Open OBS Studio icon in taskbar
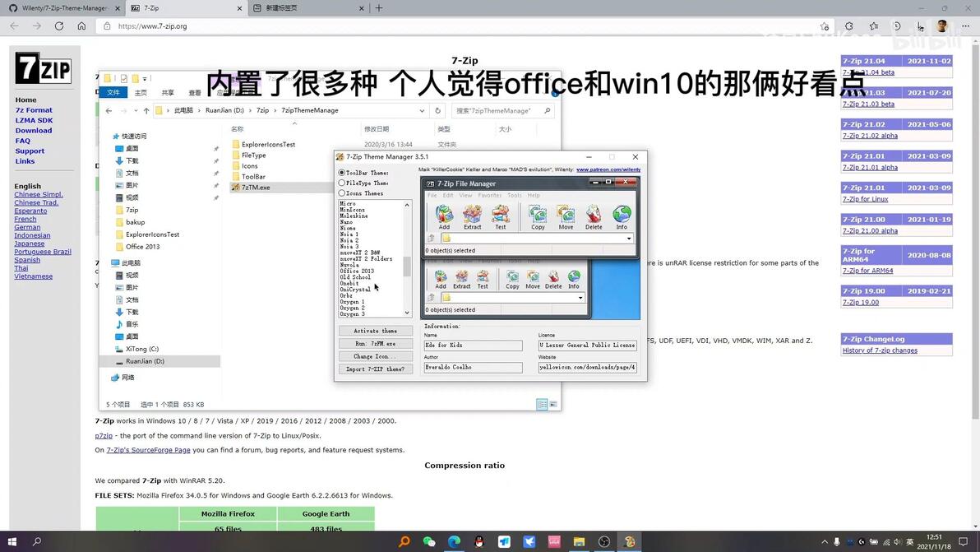Image resolution: width=980 pixels, height=552 pixels. click(x=603, y=541)
